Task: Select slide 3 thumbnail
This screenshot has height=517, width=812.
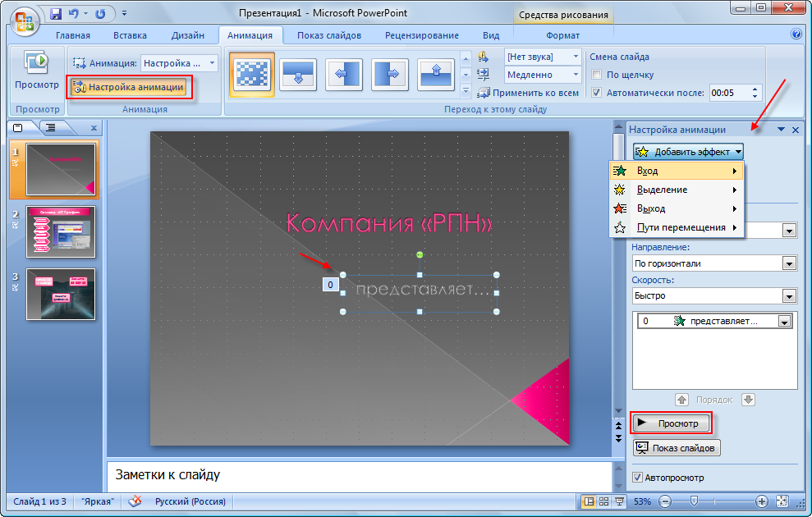Action: pyautogui.click(x=61, y=294)
